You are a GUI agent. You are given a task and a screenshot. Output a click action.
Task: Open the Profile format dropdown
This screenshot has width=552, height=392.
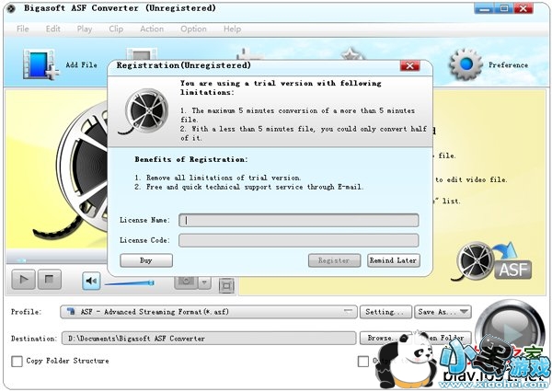pyautogui.click(x=209, y=312)
